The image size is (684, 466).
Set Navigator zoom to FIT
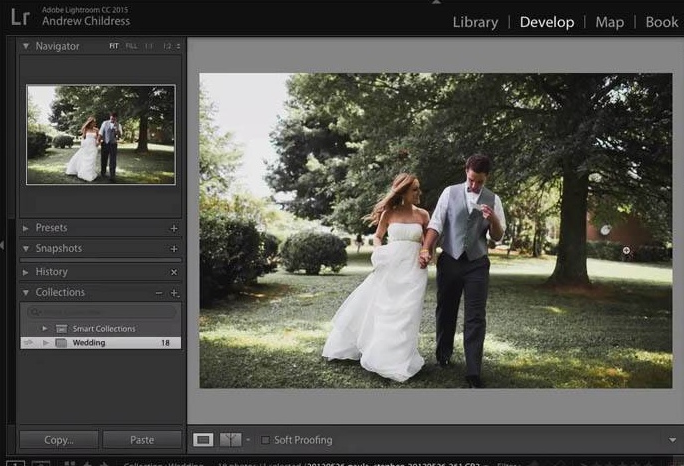(114, 47)
